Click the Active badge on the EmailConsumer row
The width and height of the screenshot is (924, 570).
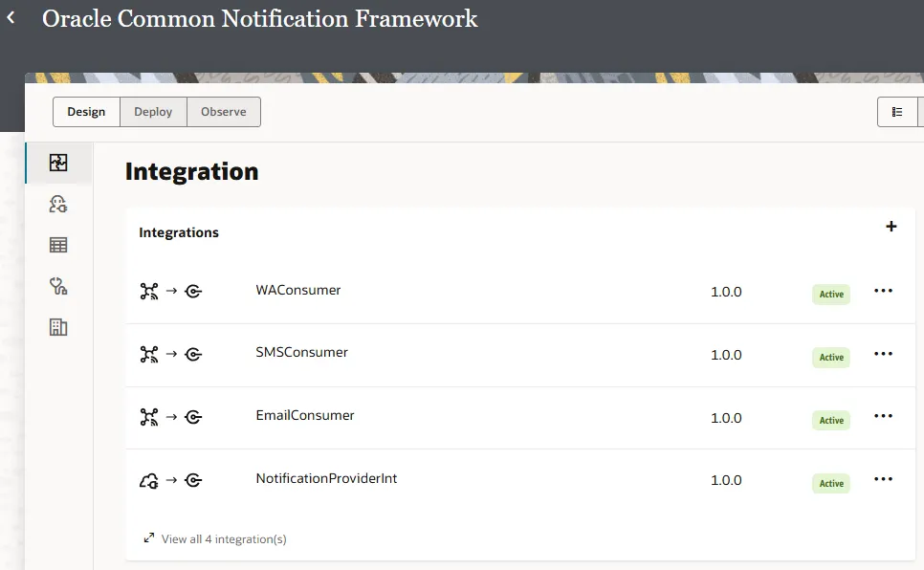(x=830, y=420)
